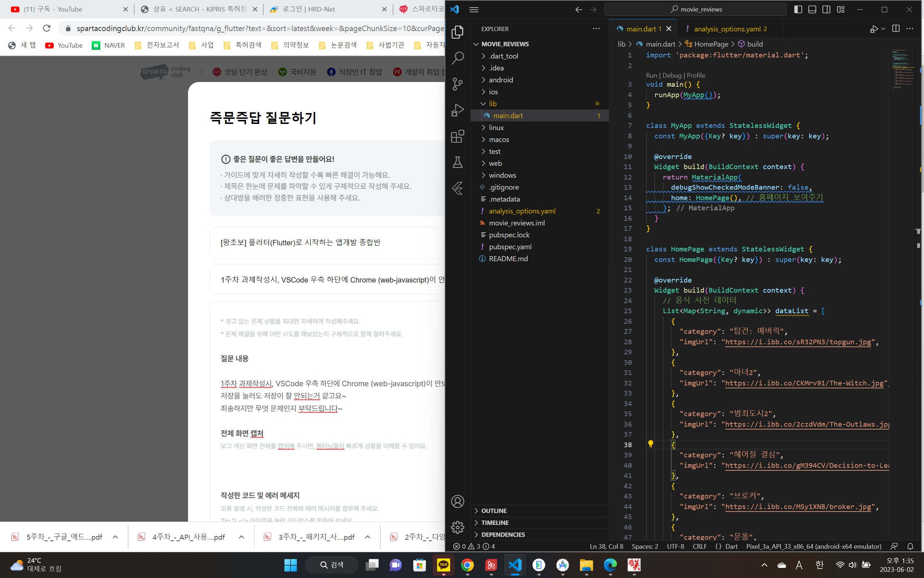Image resolution: width=924 pixels, height=578 pixels.
Task: Open notifications bell in status bar
Action: (910, 546)
